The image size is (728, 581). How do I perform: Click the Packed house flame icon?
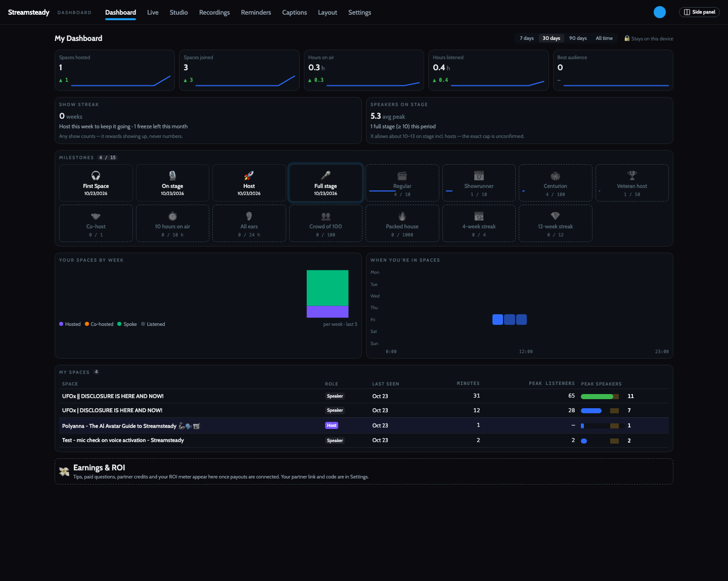click(x=402, y=216)
